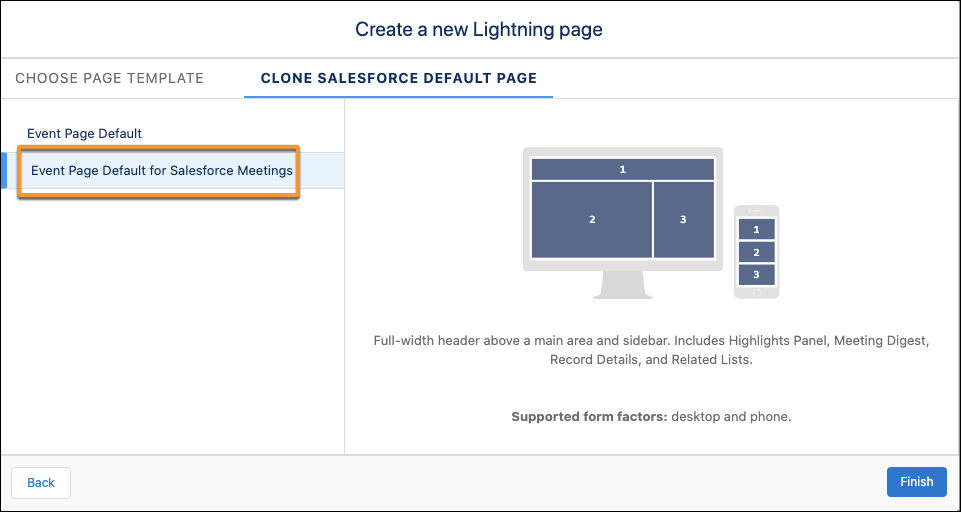This screenshot has height=512, width=961.
Task: Go back using the Back button
Action: [x=41, y=482]
